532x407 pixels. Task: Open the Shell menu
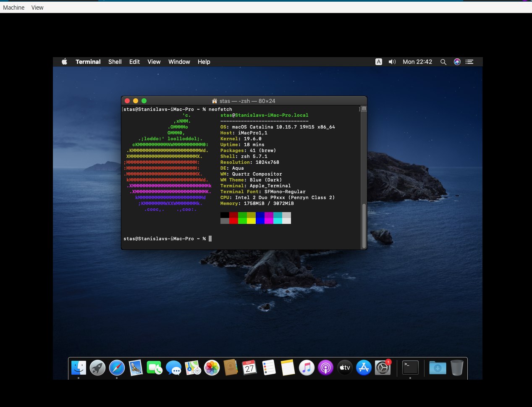tap(115, 62)
